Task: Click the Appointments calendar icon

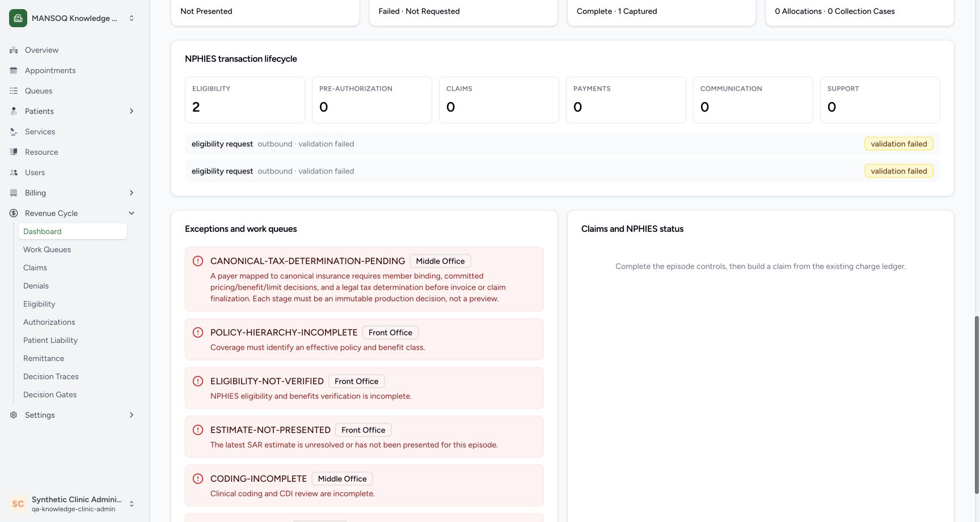Action: pyautogui.click(x=14, y=70)
